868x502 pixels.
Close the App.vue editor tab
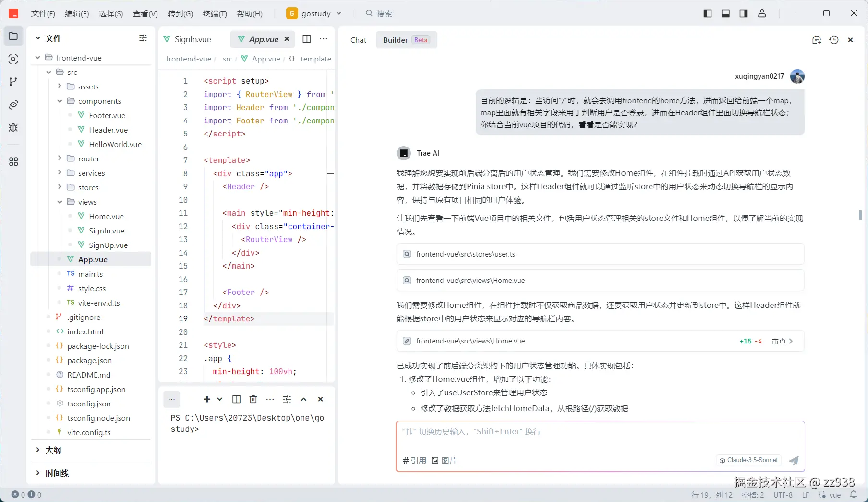[x=287, y=39]
